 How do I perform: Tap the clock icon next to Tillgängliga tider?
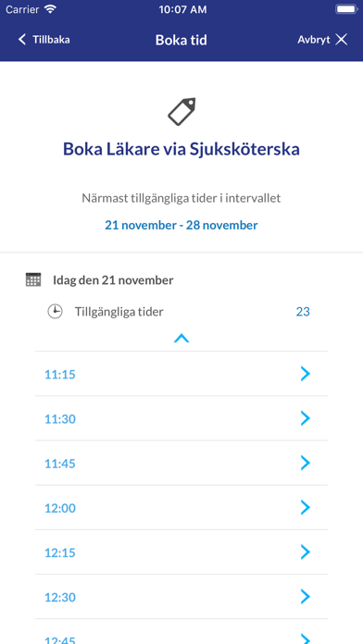tap(55, 312)
